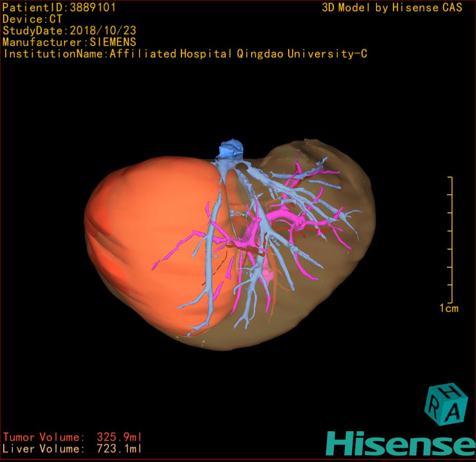Screen dimensions: 476x462
Task: Click the Tumor Volume 325.9ml readout
Action: [72, 437]
